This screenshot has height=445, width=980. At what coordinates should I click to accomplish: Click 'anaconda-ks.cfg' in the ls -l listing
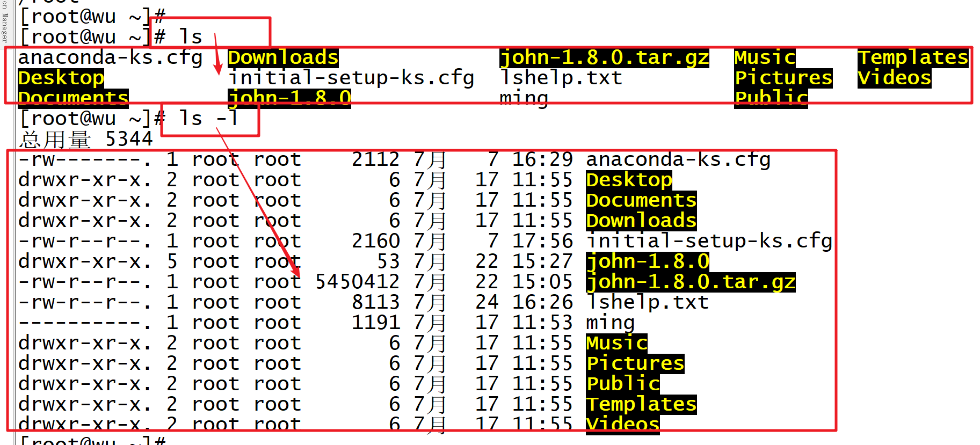(678, 159)
